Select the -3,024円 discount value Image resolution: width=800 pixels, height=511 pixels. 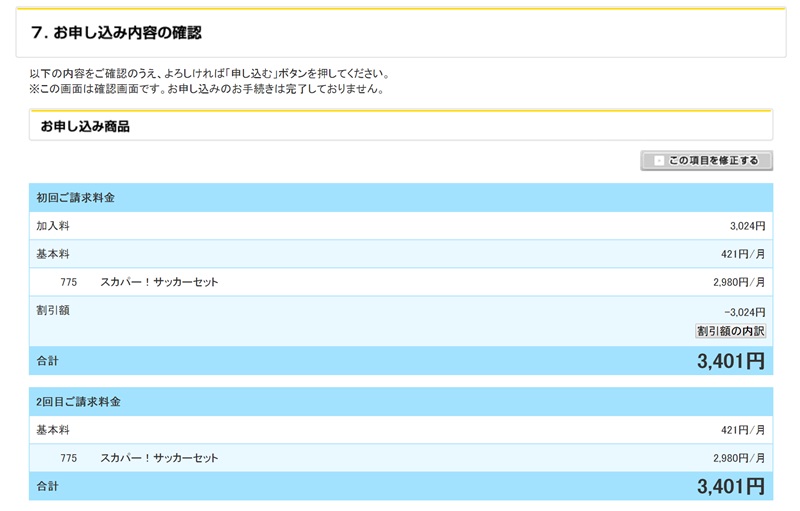(745, 312)
